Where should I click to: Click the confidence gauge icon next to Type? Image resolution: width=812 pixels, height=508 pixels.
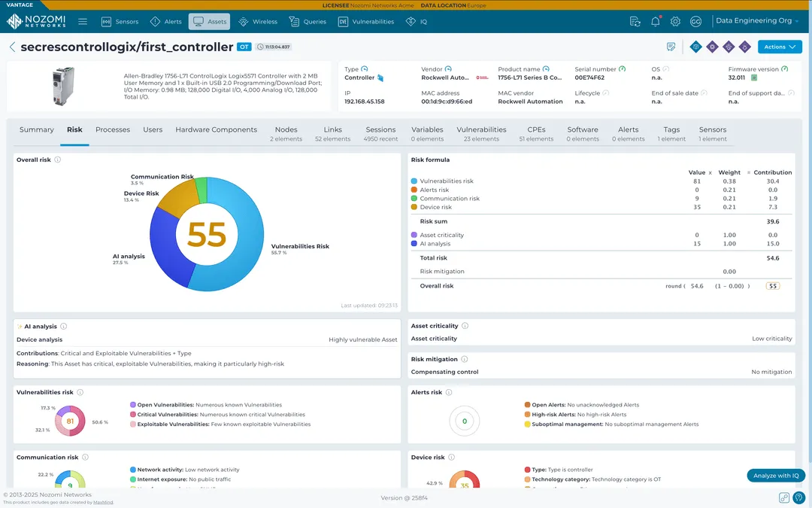click(365, 69)
